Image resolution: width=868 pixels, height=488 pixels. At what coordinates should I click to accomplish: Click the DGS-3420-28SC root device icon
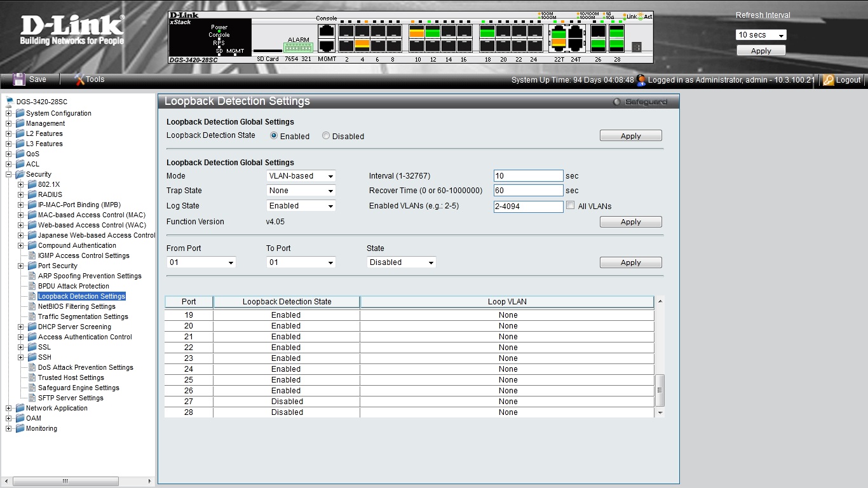tap(10, 102)
